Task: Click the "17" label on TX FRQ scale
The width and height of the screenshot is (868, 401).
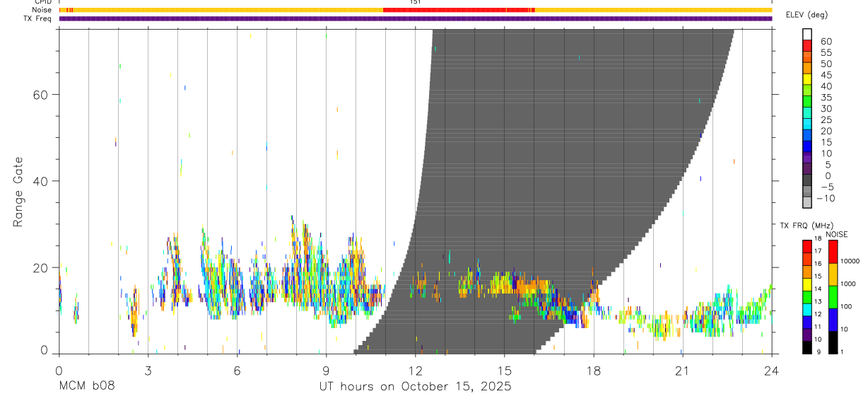Action: point(819,251)
